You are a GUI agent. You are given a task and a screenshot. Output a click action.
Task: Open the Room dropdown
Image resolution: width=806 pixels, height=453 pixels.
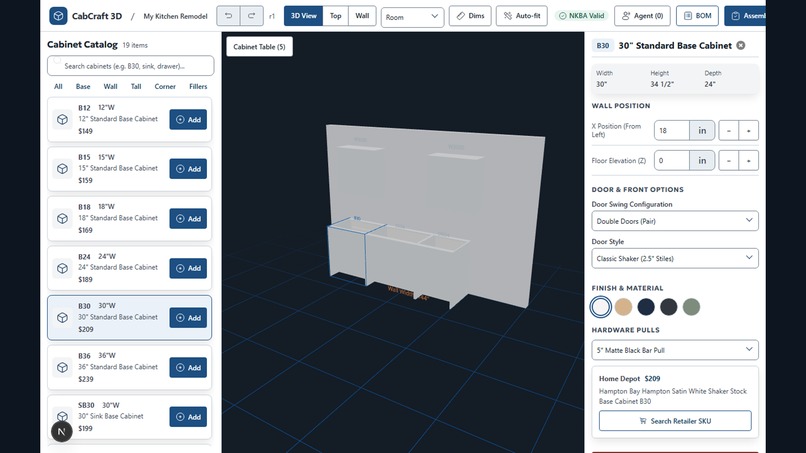pos(412,17)
